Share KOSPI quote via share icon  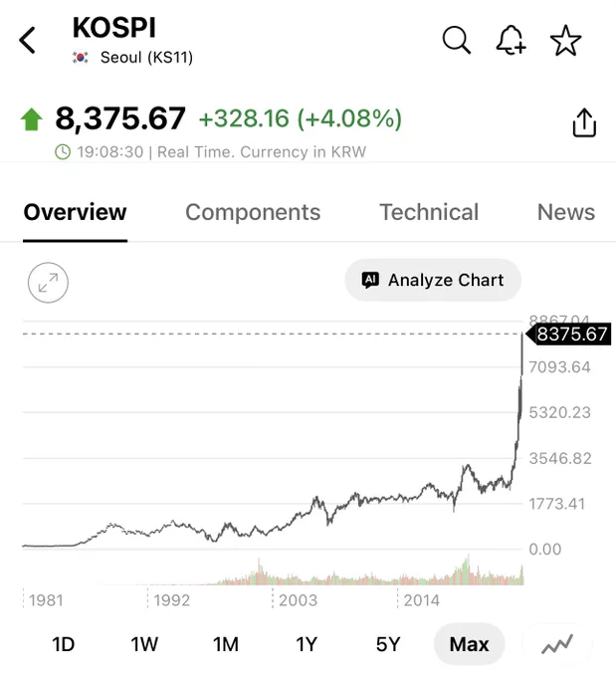pos(584,122)
